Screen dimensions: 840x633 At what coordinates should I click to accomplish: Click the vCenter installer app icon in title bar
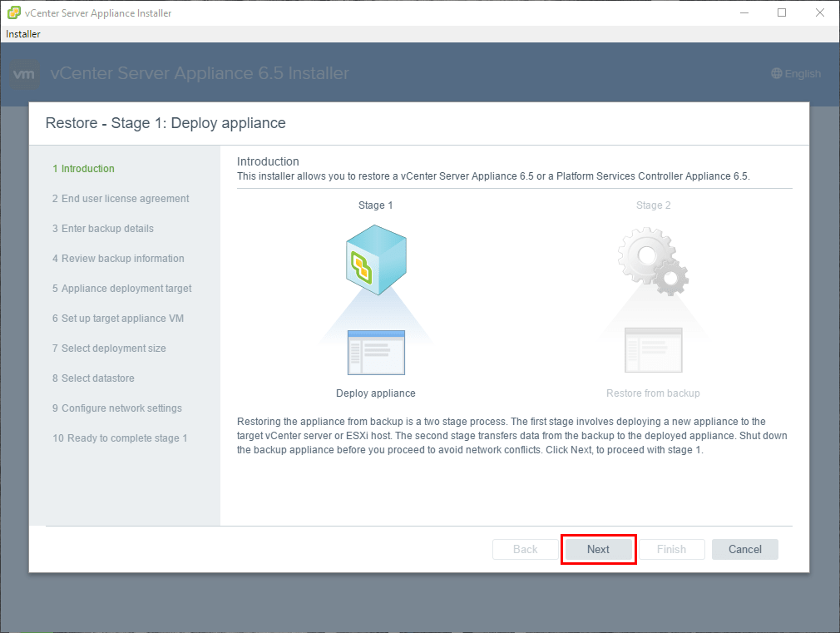(14, 12)
